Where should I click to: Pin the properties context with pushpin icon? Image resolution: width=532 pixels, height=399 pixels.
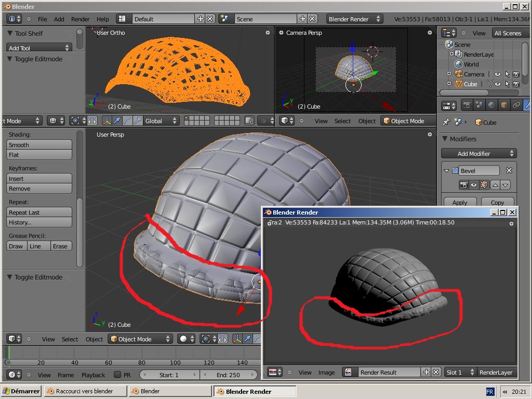446,122
